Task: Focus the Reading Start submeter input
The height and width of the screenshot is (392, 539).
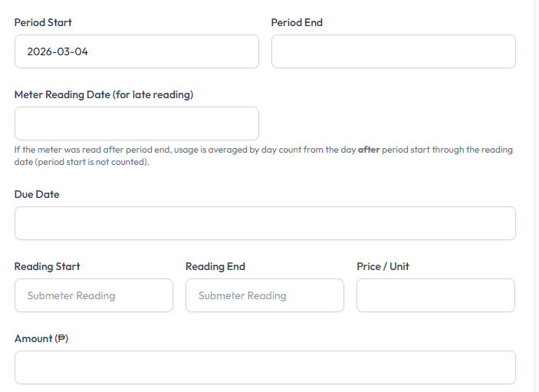Action: pyautogui.click(x=94, y=295)
